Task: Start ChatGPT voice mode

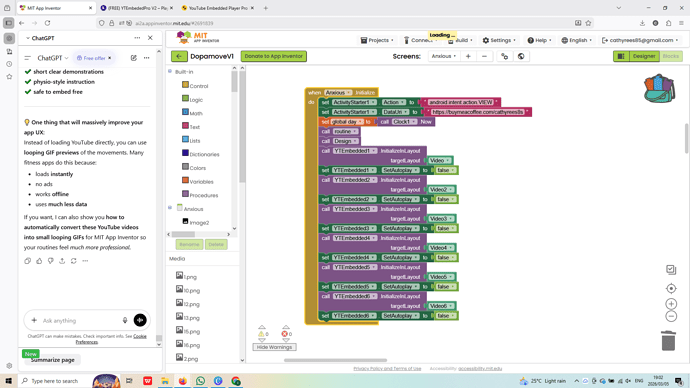Action: pyautogui.click(x=140, y=320)
